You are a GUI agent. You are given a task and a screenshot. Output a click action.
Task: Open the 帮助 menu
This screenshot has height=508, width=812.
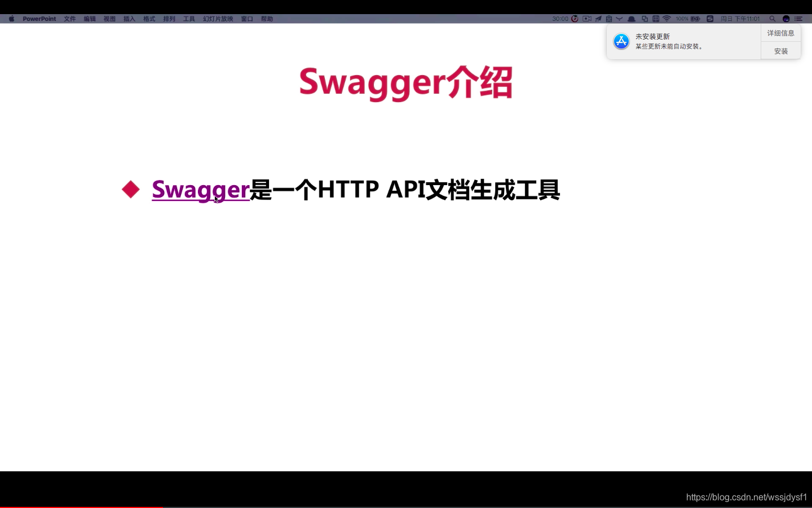click(x=267, y=19)
